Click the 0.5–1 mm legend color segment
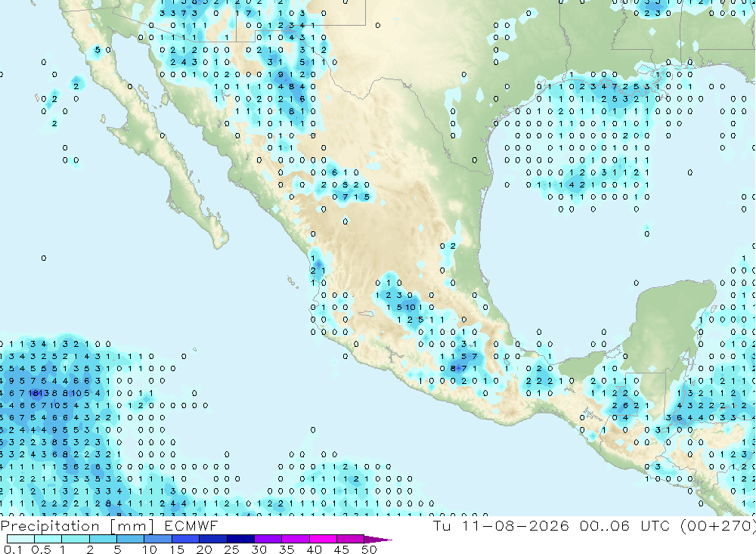 (x=48, y=539)
